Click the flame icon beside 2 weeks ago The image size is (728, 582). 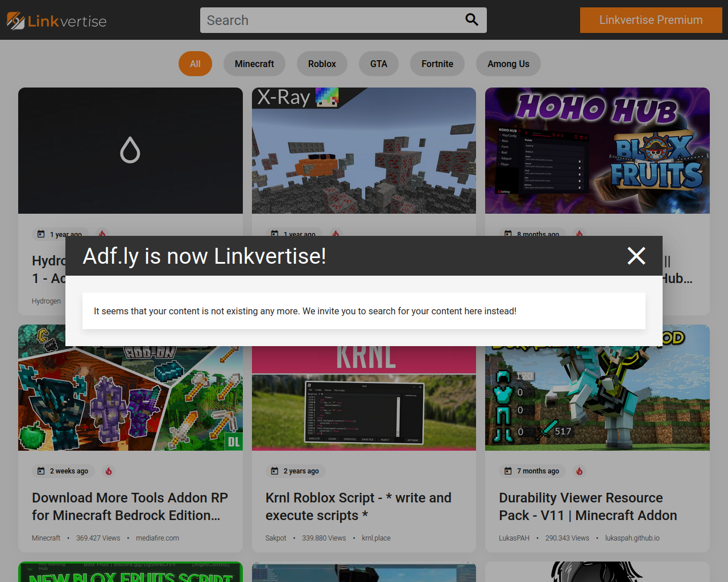pos(109,471)
